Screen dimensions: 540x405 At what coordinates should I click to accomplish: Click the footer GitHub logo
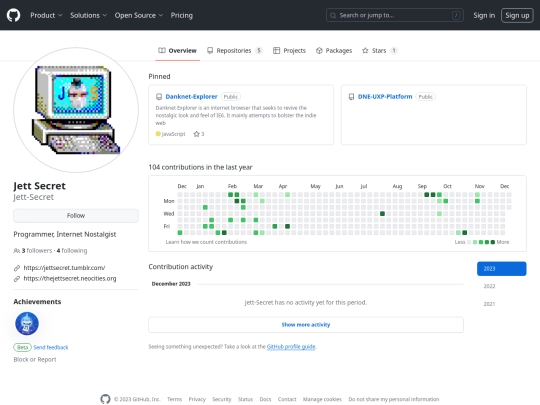[105, 399]
